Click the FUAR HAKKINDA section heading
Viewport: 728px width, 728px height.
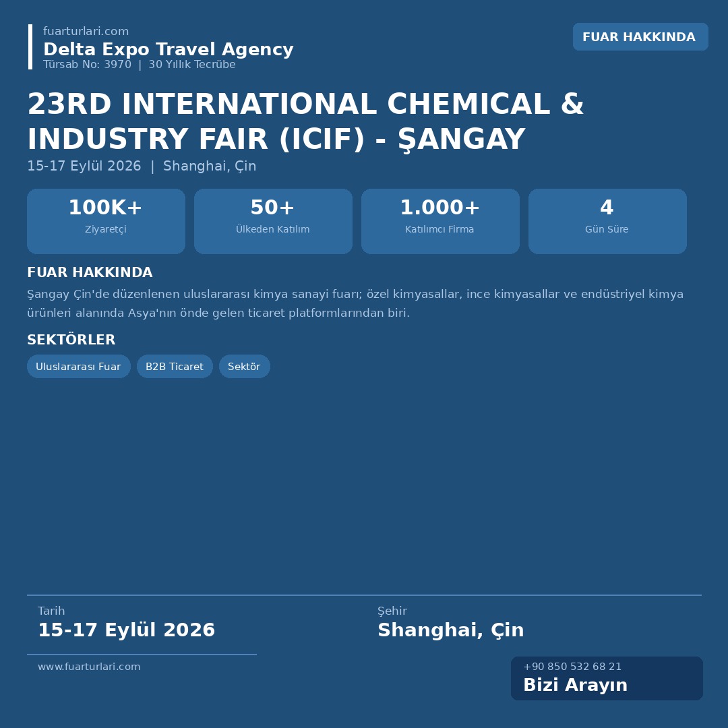coord(90,272)
